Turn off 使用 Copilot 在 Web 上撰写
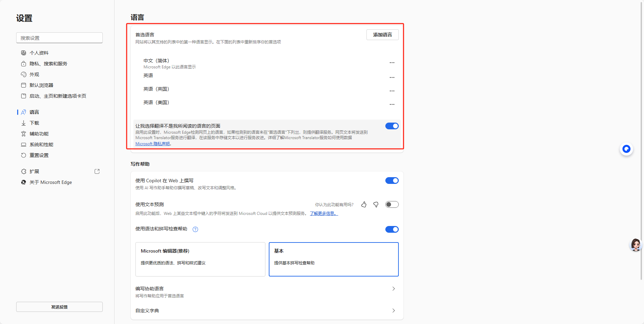This screenshot has height=324, width=644. click(x=392, y=180)
